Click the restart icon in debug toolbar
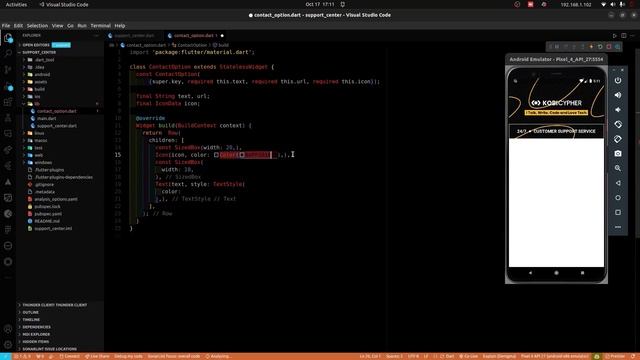640x360 pixels. pyautogui.click(x=600, y=47)
